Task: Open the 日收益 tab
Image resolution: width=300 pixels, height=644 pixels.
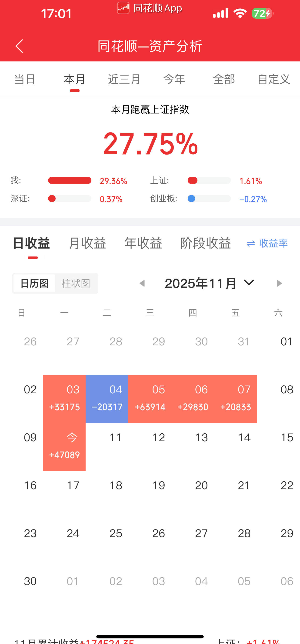Action: [x=32, y=243]
